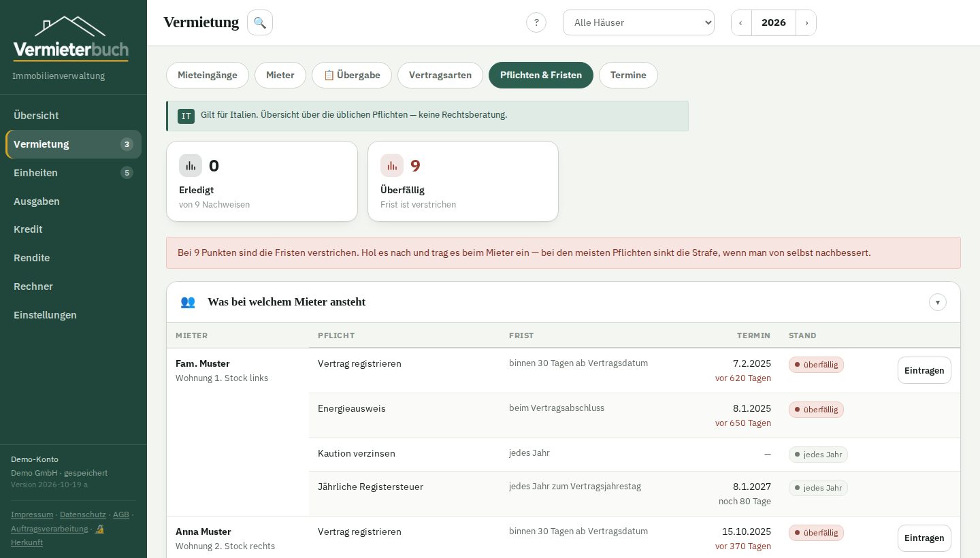Click the red chart icon in Überfällig card
This screenshot has height=558, width=980.
click(392, 165)
